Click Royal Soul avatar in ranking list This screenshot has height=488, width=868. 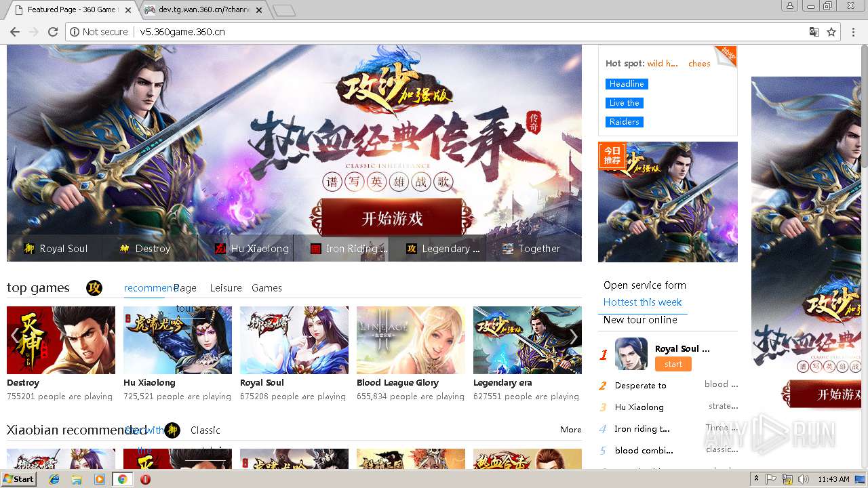pos(631,354)
